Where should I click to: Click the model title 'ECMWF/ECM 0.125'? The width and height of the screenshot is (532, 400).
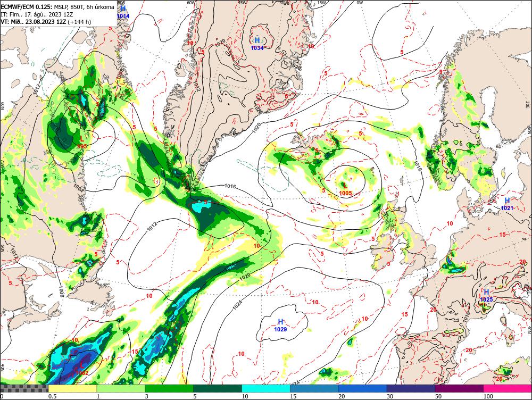[27, 7]
